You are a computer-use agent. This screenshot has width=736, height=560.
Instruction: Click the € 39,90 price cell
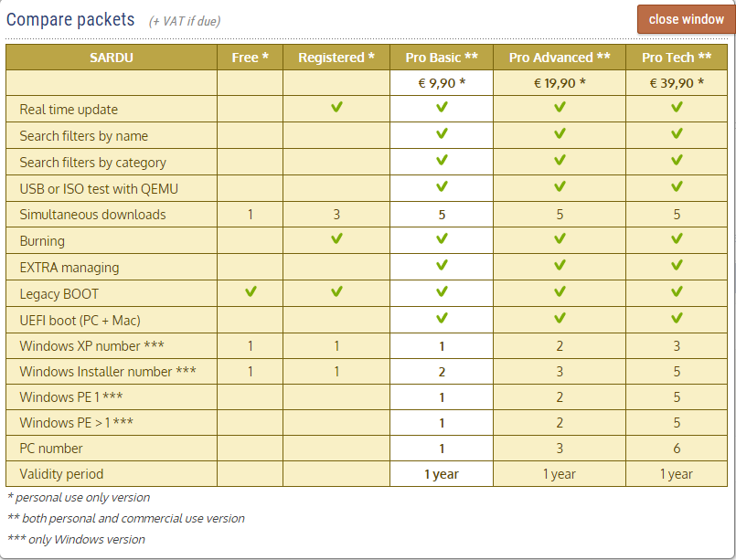[677, 83]
